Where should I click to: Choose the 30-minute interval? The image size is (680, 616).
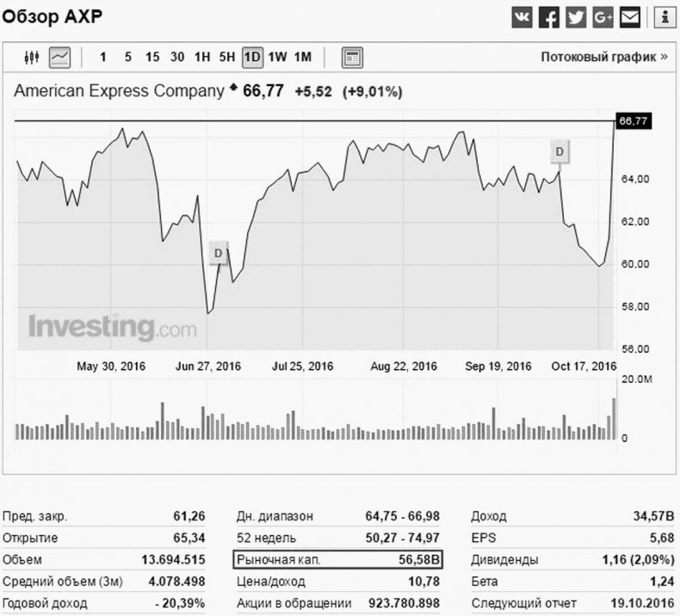177,58
